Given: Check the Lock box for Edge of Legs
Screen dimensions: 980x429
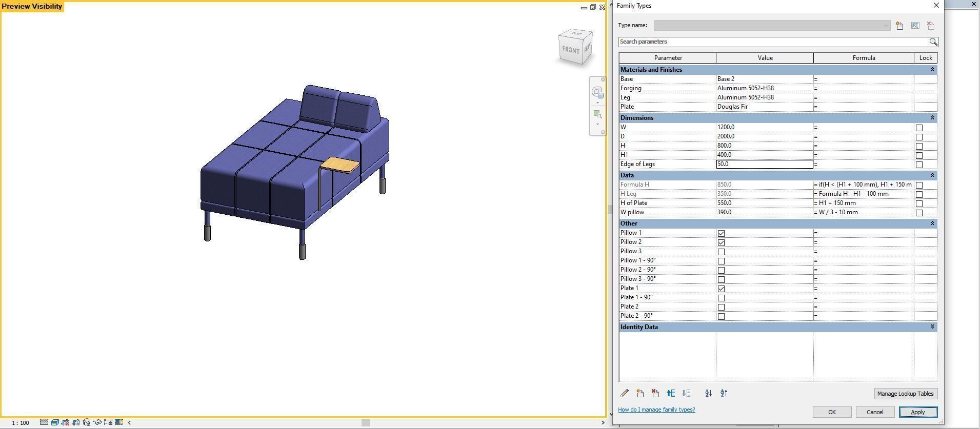Looking at the screenshot, I should [x=919, y=165].
